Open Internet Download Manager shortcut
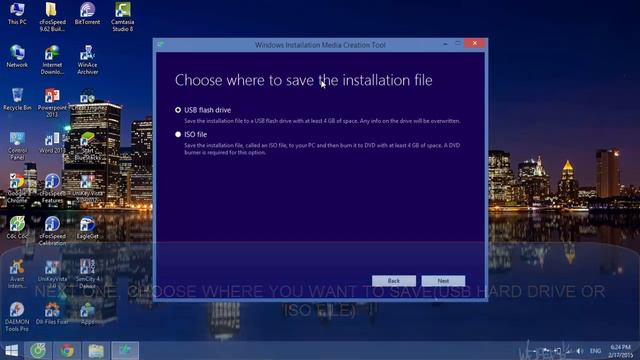Screen dimensions: 640x360 (52, 60)
